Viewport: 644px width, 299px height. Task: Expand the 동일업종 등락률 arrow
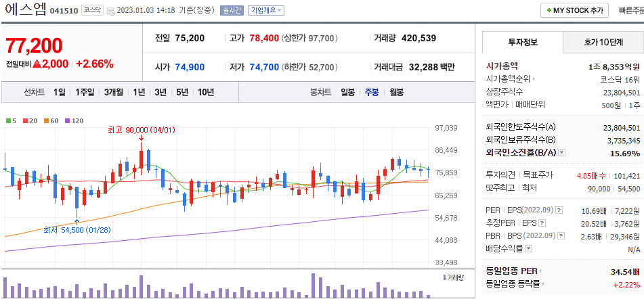543,284
